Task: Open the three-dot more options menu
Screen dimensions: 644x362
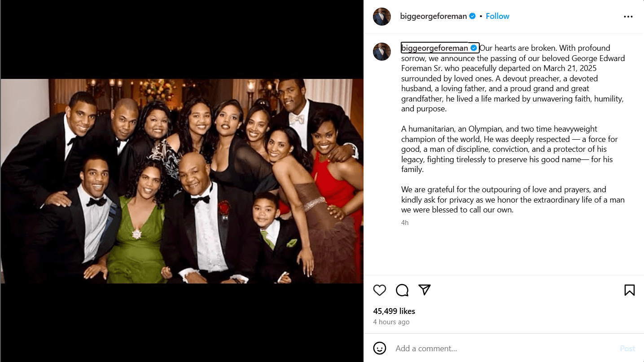Action: [x=628, y=17]
